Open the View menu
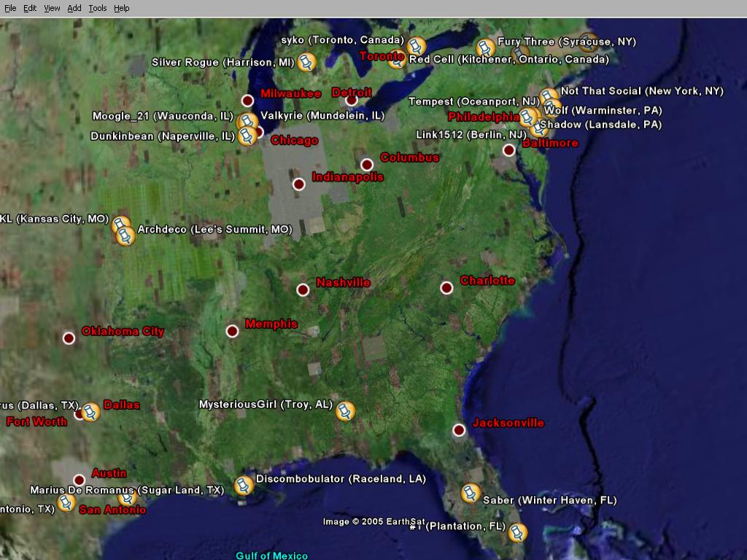747x560 pixels. pos(52,8)
